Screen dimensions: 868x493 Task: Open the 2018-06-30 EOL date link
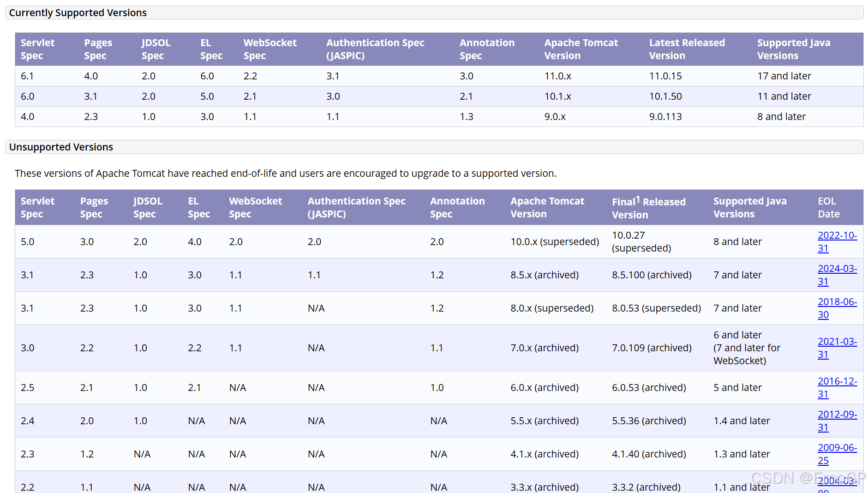[837, 308]
